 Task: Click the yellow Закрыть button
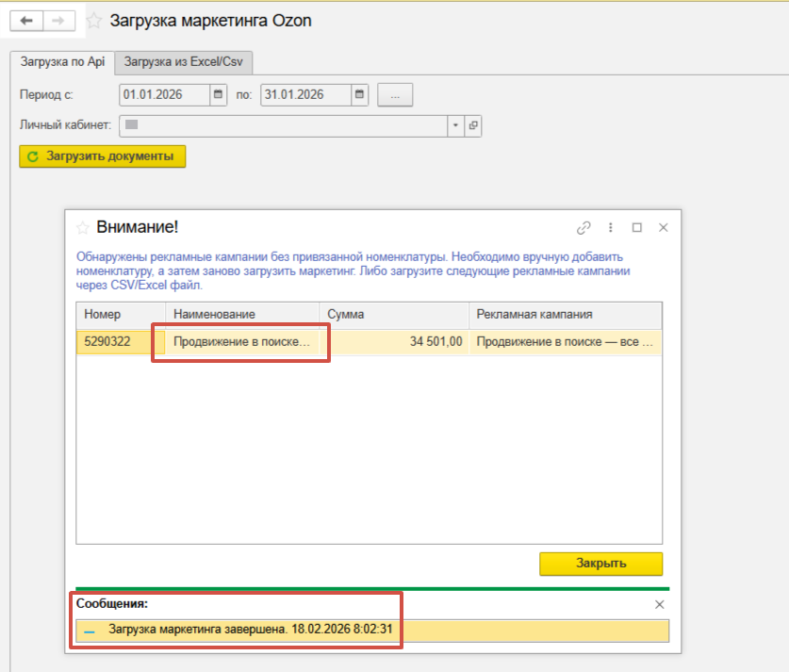click(600, 564)
